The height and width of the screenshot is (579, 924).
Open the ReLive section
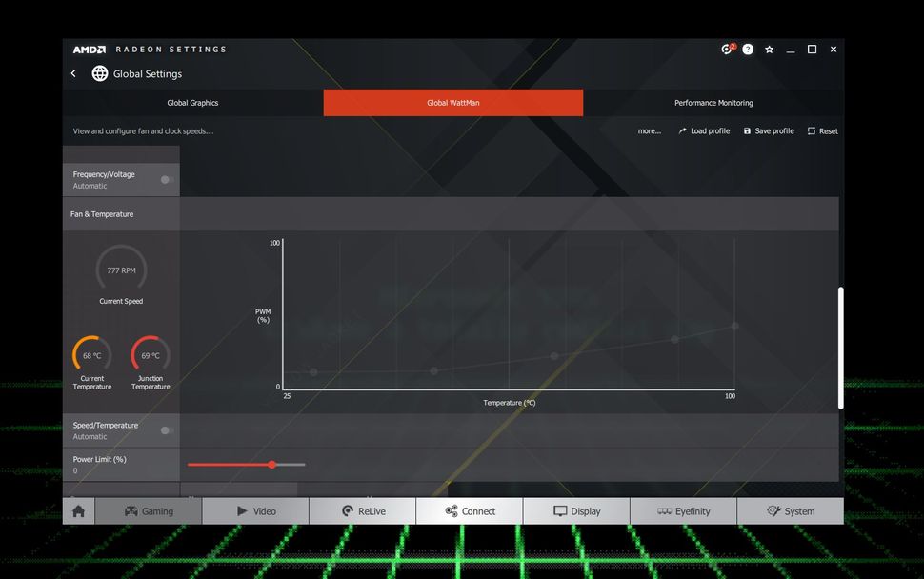pyautogui.click(x=362, y=510)
